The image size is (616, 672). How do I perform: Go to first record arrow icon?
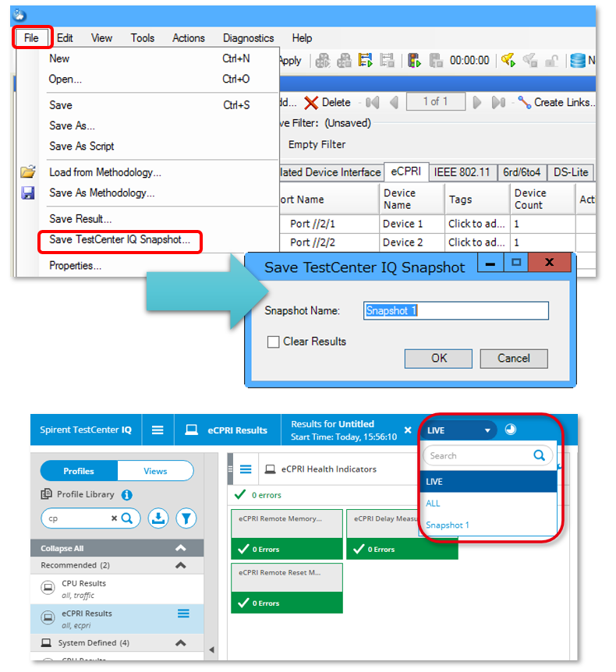[x=372, y=102]
